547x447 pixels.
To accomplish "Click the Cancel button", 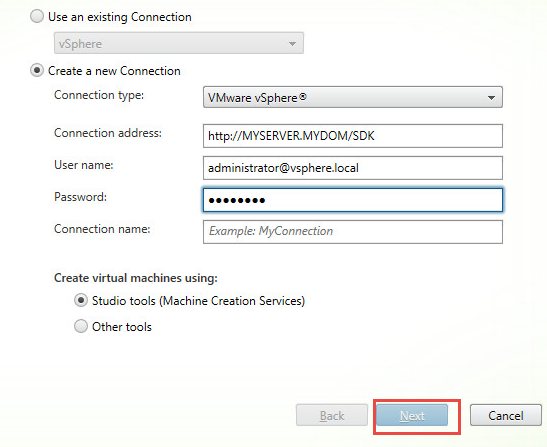I will point(505,415).
